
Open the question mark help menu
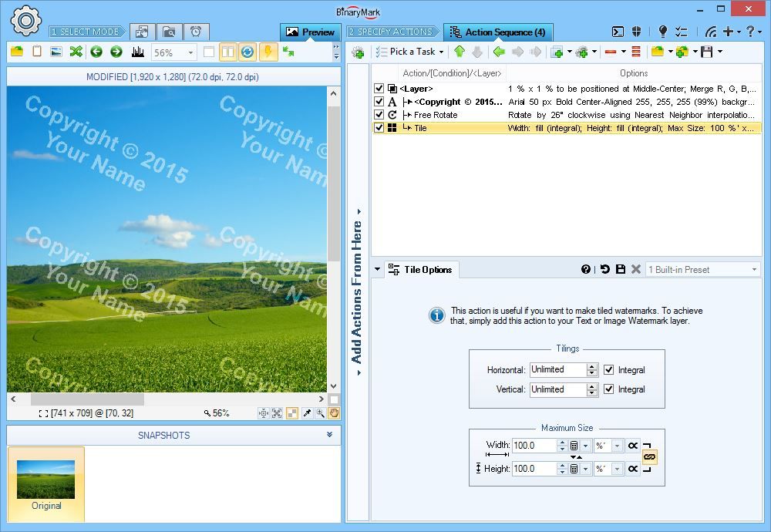[x=753, y=32]
